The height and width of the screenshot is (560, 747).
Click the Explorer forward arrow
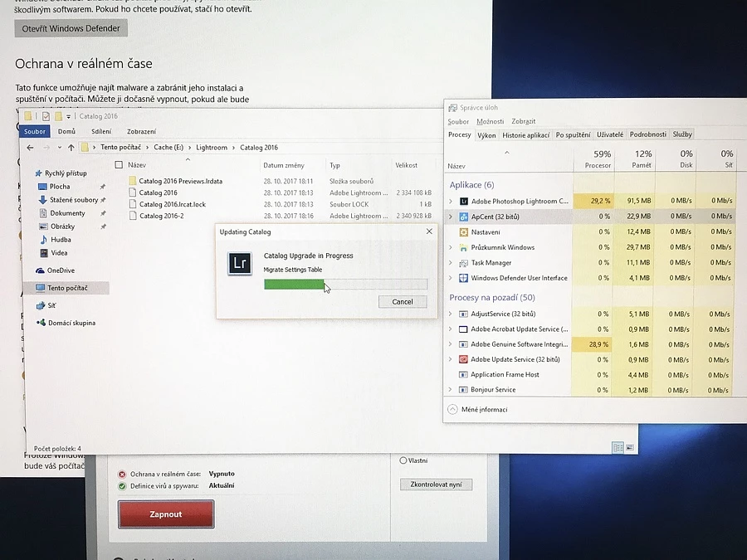46,148
